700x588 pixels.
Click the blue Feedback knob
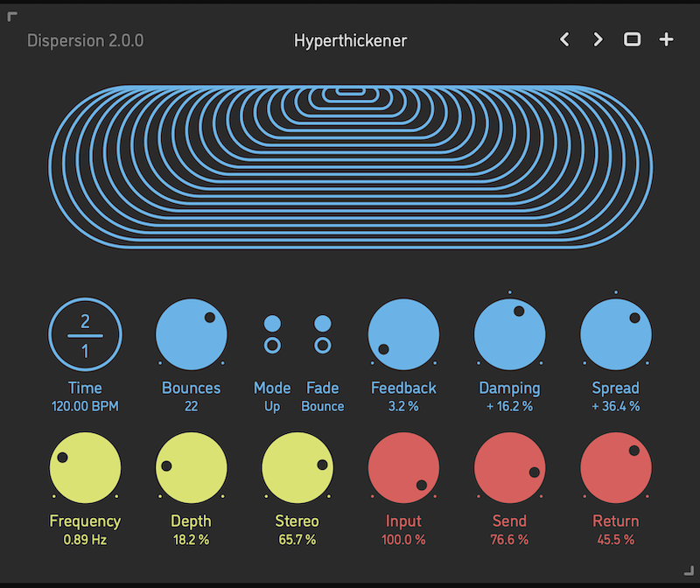coord(403,333)
